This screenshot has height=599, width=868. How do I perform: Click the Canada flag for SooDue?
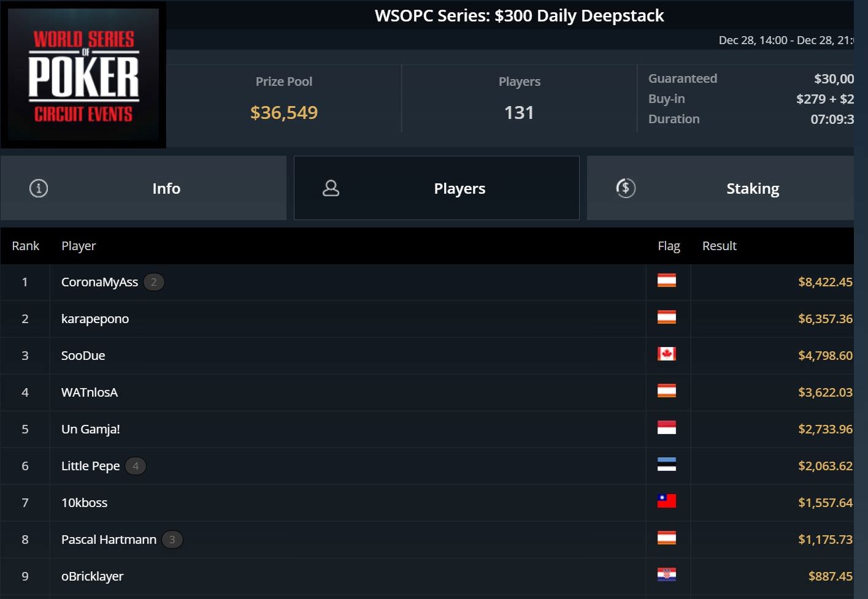tap(667, 354)
